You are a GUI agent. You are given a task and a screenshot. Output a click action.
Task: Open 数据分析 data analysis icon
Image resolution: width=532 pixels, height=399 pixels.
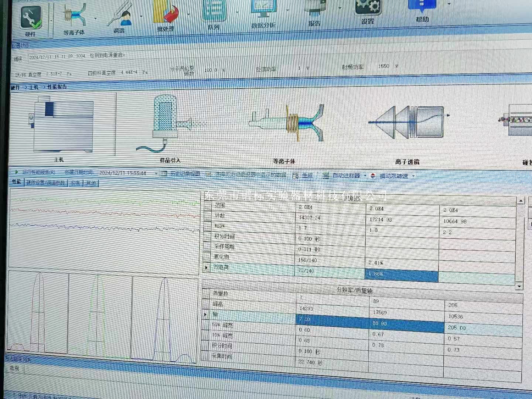tap(263, 13)
